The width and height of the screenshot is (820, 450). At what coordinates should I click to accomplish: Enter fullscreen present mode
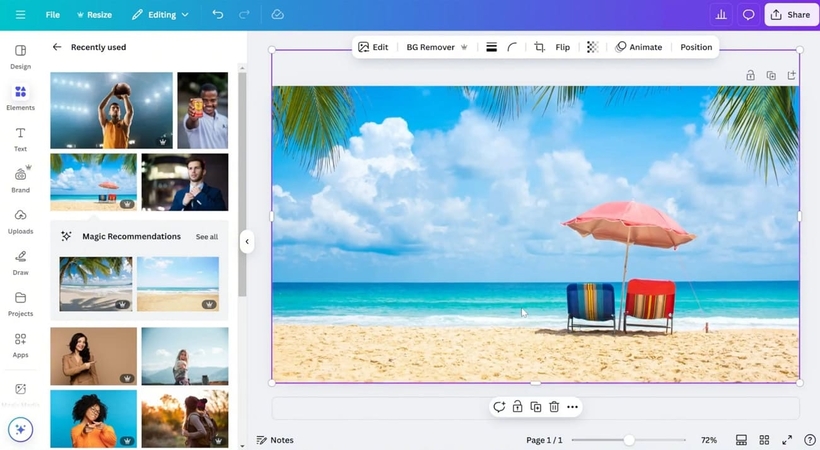[787, 440]
